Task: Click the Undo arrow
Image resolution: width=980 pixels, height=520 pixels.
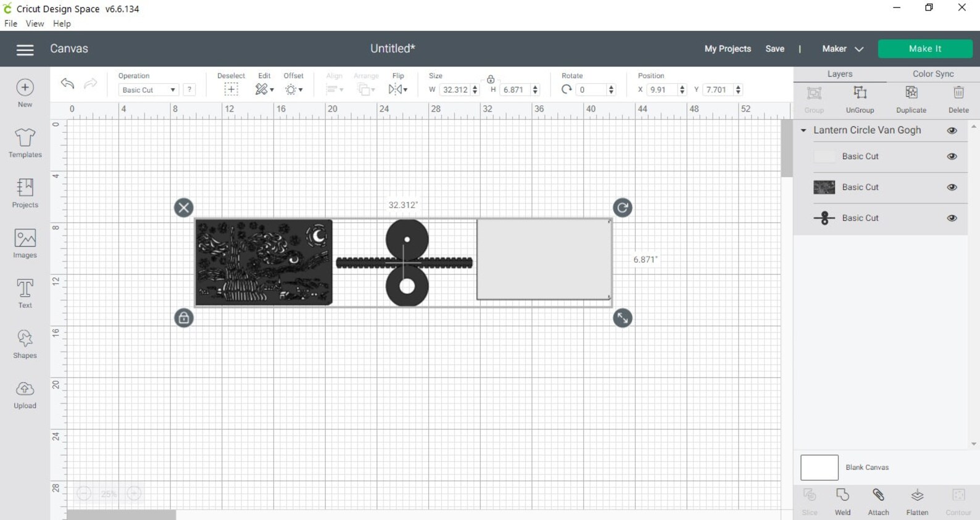Action: click(x=67, y=83)
